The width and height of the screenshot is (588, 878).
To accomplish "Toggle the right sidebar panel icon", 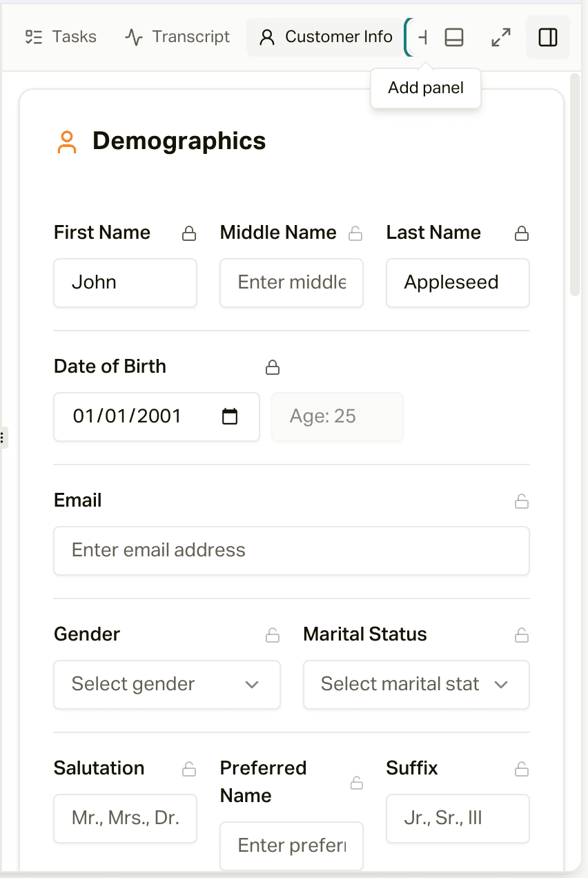I will point(548,37).
